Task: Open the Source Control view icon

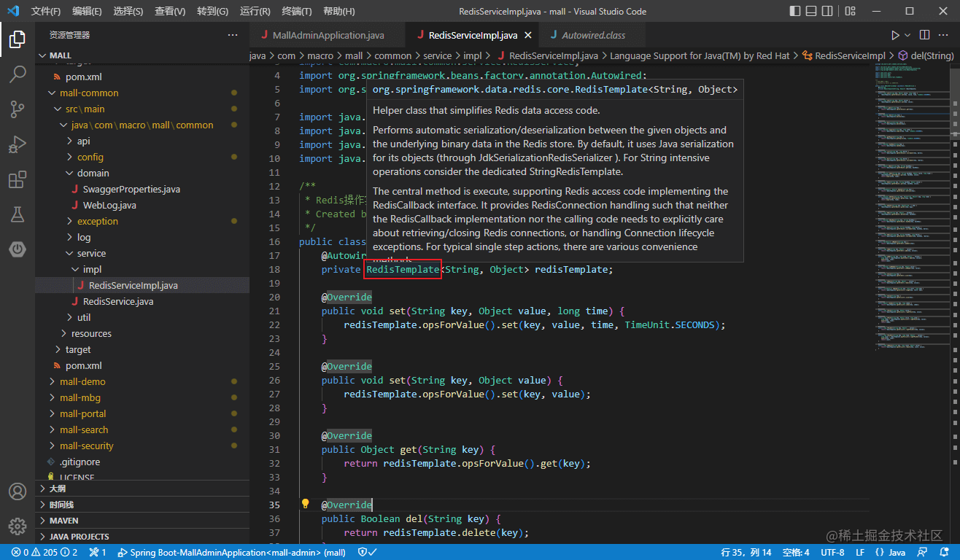Action: pyautogui.click(x=18, y=109)
